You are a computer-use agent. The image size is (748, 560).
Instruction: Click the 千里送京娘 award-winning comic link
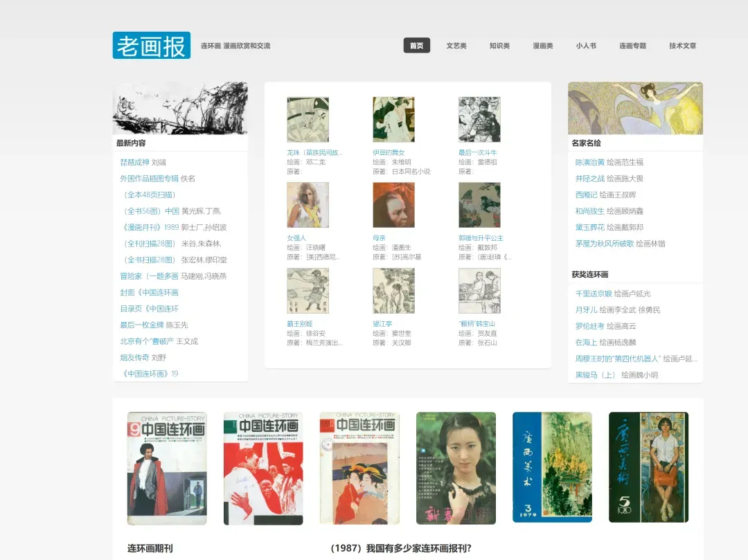click(593, 293)
